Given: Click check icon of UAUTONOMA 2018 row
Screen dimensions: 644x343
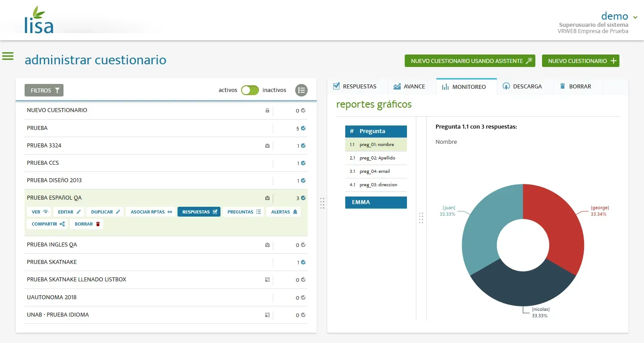Looking at the screenshot, I should coord(303,297).
